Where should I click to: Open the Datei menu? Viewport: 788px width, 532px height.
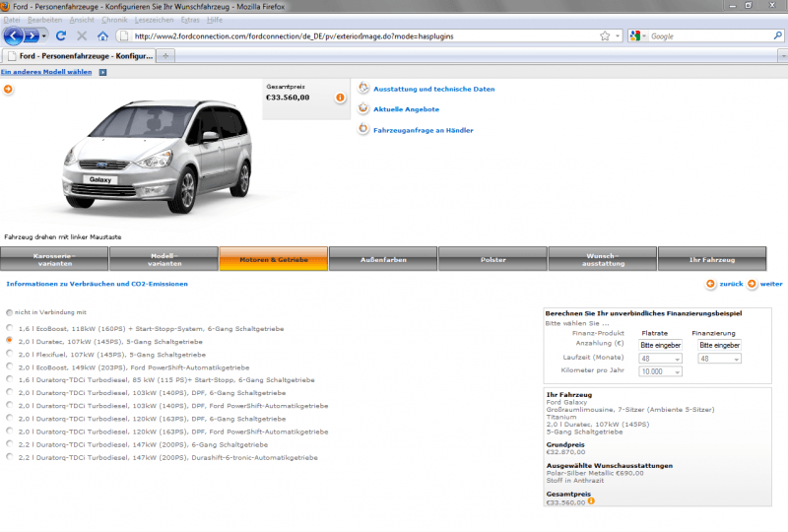click(x=12, y=20)
